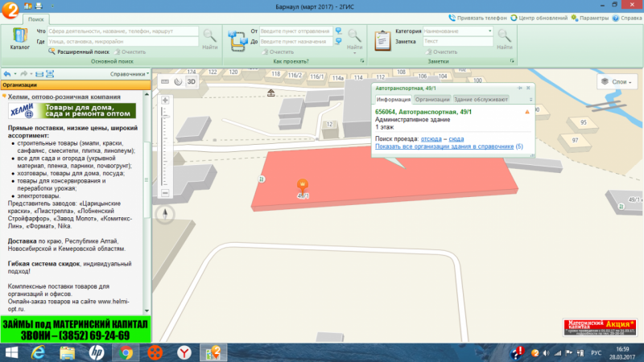Screen dimensions: 644x362
Task: Toggle the 3D map view
Action: (192, 81)
